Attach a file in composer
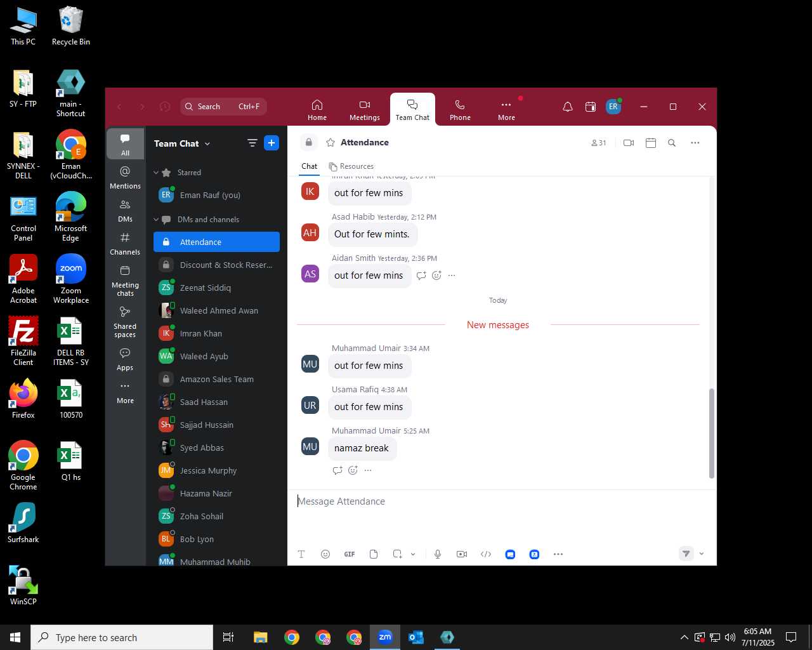 click(374, 554)
